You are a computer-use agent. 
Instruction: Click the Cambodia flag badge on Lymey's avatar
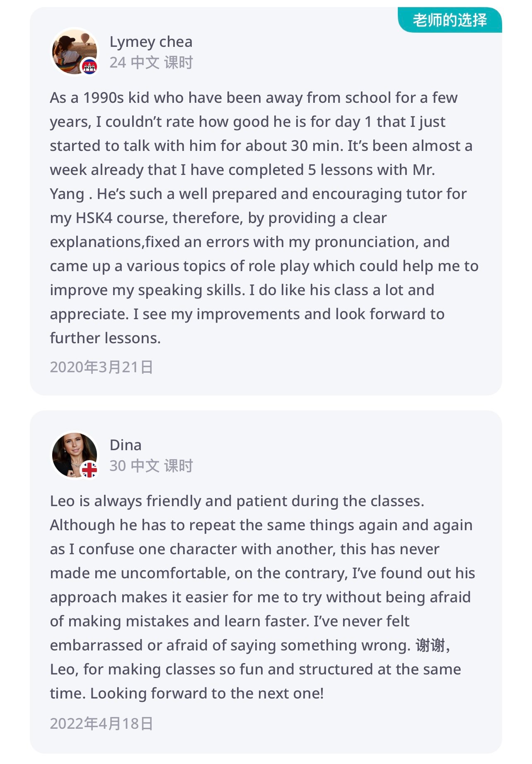click(89, 66)
